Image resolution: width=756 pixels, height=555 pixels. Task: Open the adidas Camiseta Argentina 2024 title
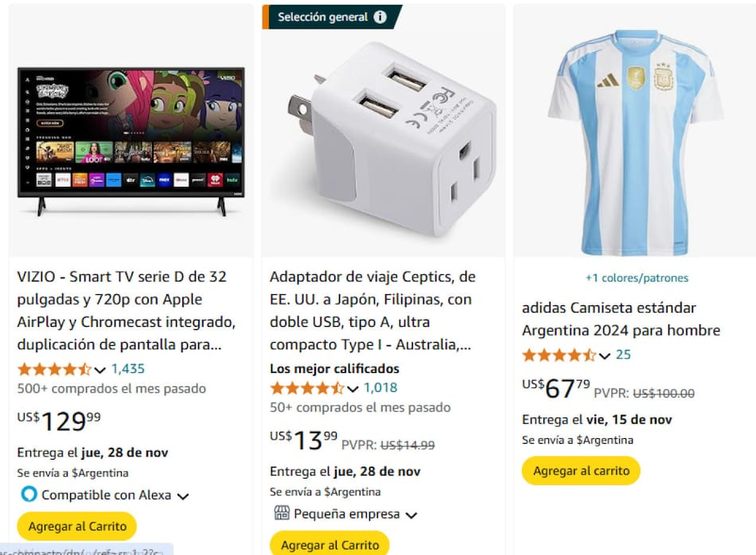[x=621, y=319]
